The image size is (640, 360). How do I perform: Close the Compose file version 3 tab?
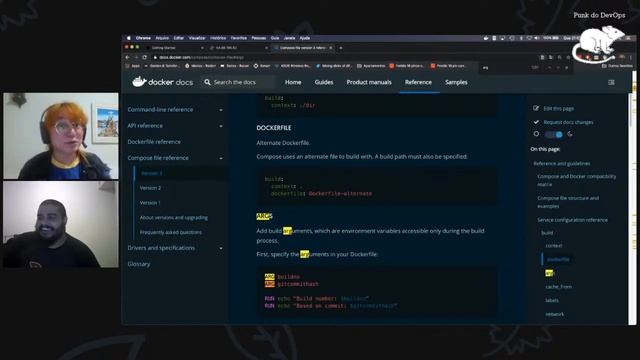coord(331,48)
